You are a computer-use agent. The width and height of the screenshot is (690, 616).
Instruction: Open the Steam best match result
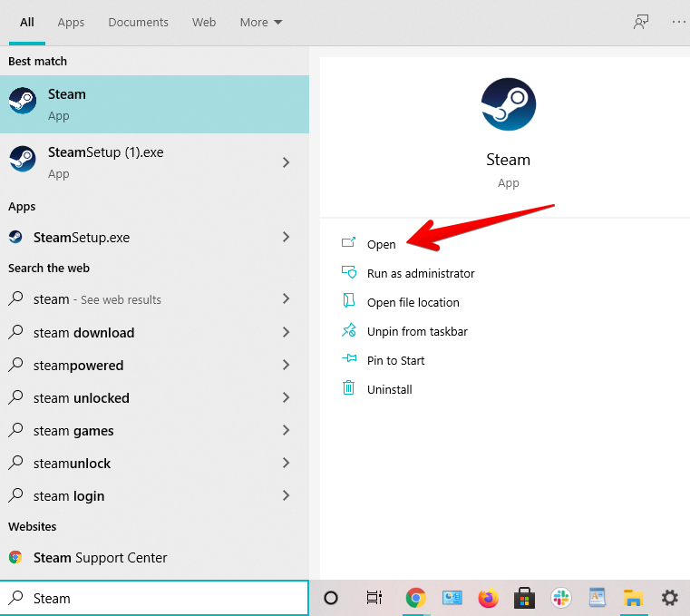coord(154,104)
